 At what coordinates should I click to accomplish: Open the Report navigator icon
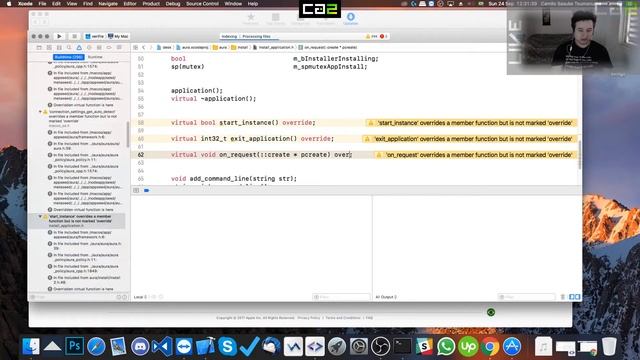coord(119,48)
